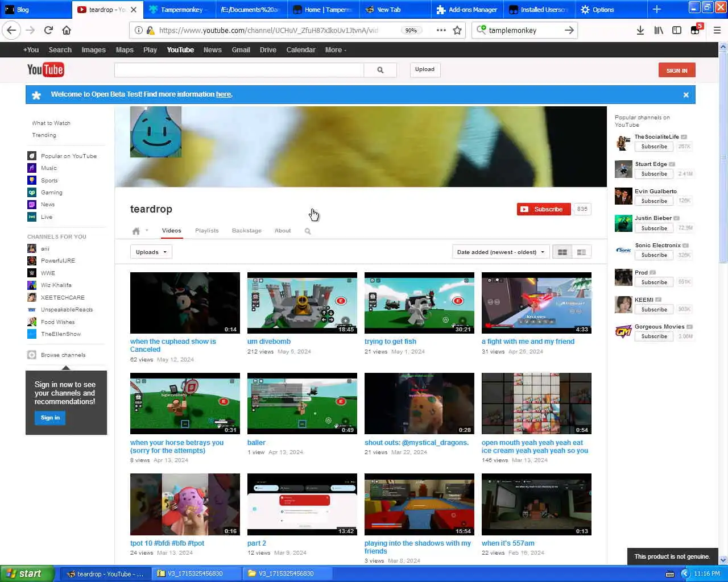Open the page actions three-dots menu

(441, 30)
